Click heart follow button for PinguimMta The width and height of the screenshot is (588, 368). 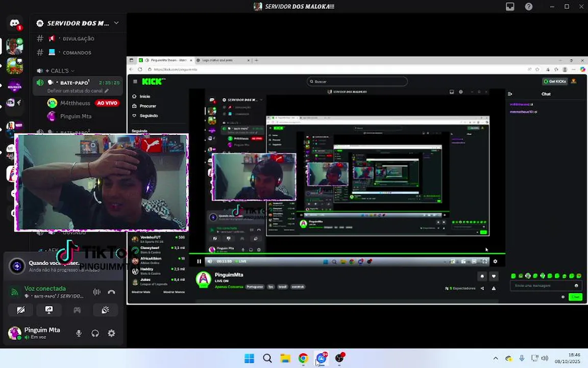494,277
